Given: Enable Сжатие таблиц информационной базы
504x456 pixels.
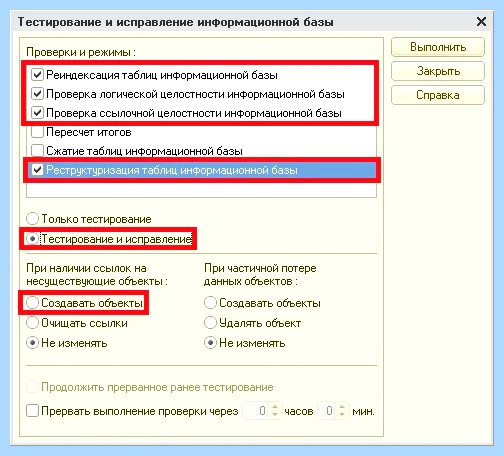Looking at the screenshot, I should 37,151.
